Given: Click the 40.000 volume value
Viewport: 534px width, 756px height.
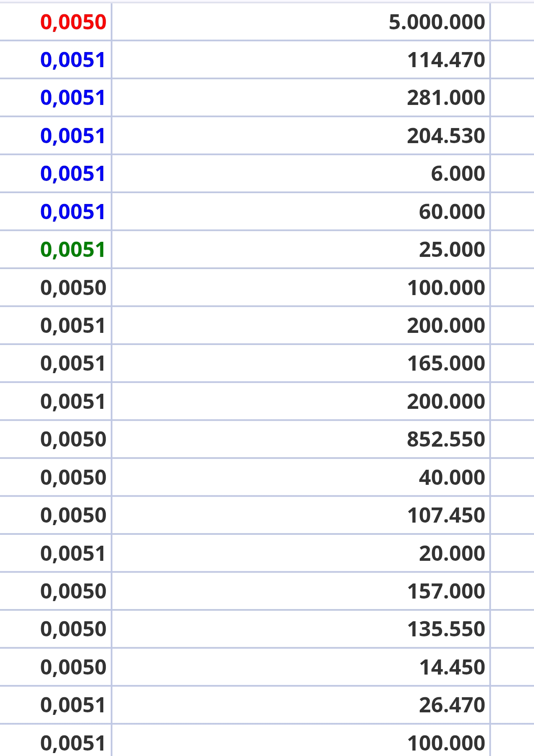Looking at the screenshot, I should pos(452,478).
